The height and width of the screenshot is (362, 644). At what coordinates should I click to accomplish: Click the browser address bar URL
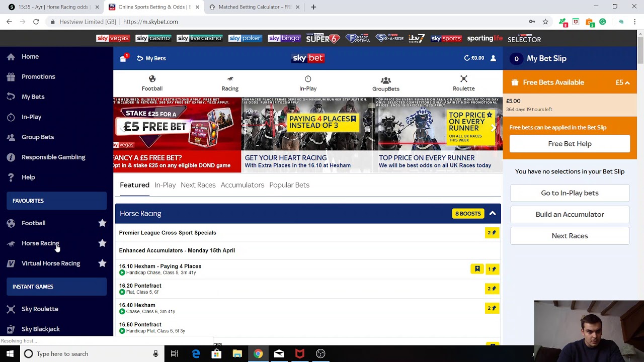click(x=150, y=22)
